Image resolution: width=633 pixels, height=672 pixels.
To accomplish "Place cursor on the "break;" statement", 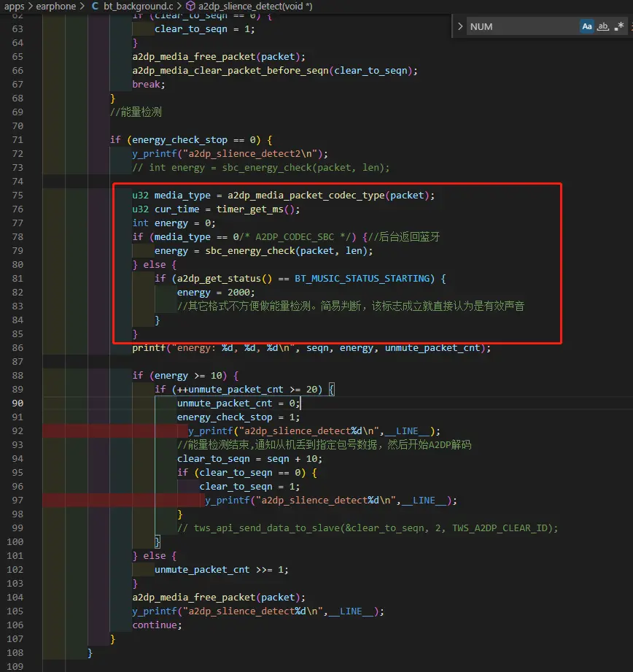I will pos(149,85).
